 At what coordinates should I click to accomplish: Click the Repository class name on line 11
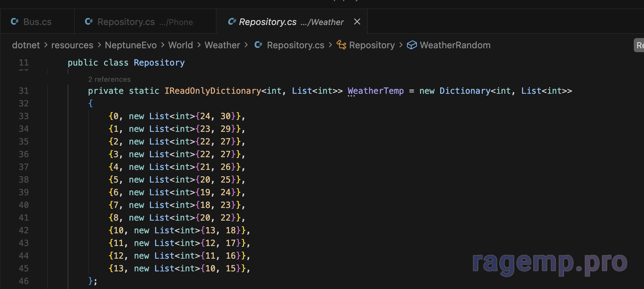click(x=159, y=63)
